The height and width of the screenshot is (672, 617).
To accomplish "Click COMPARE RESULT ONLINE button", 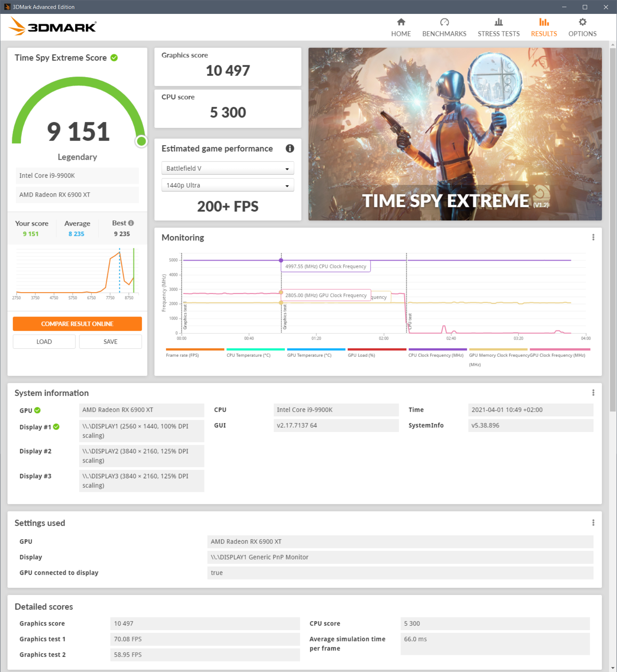I will coord(77,324).
